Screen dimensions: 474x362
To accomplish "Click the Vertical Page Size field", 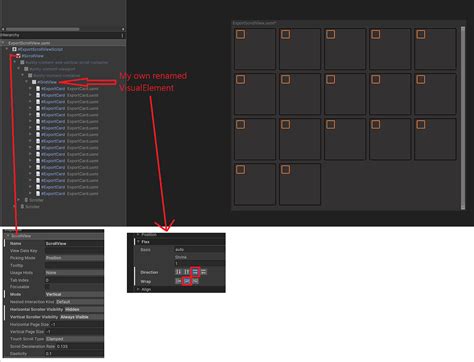I will (74, 331).
